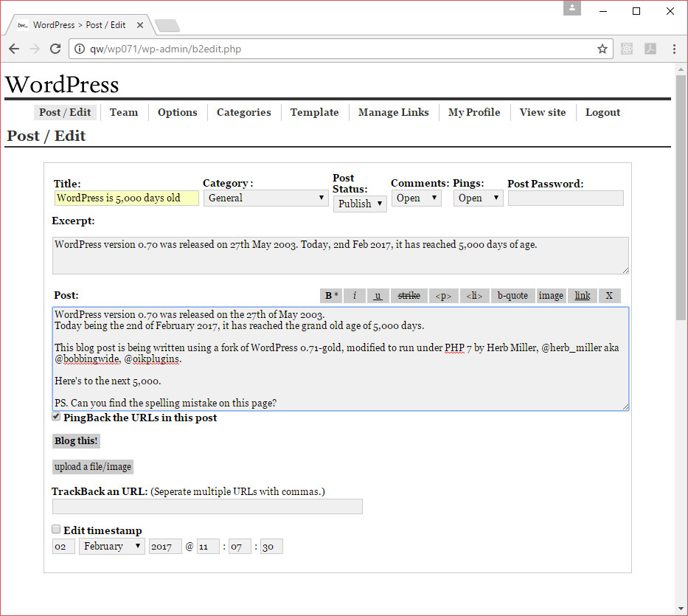
Task: Apply italic formatting to the post
Action: [x=355, y=295]
